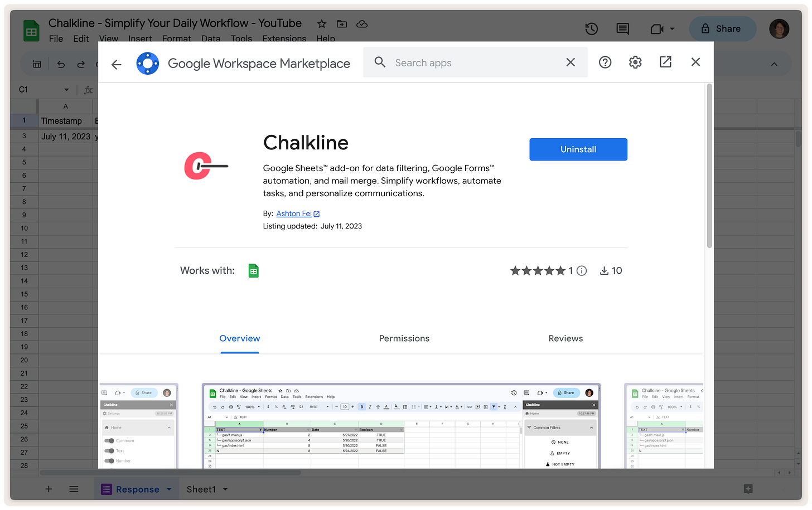Open the right partially visible screenshot
The width and height of the screenshot is (812, 510).
click(664, 426)
